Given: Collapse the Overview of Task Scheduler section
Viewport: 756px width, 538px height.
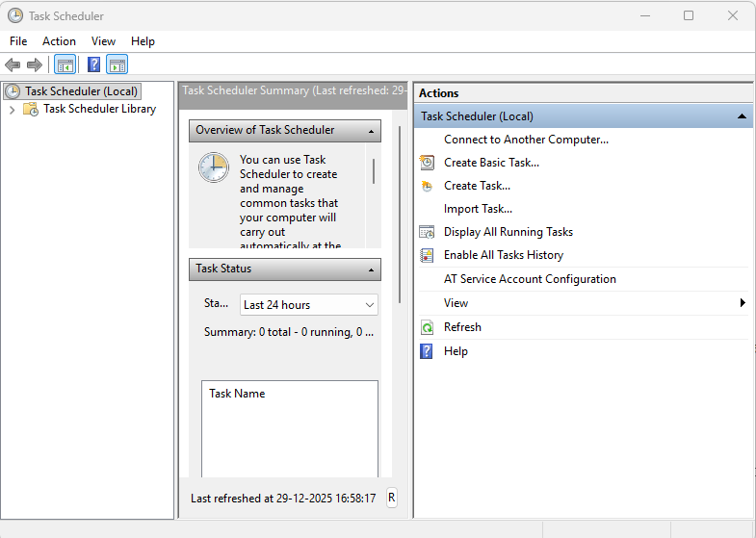Looking at the screenshot, I should click(370, 130).
